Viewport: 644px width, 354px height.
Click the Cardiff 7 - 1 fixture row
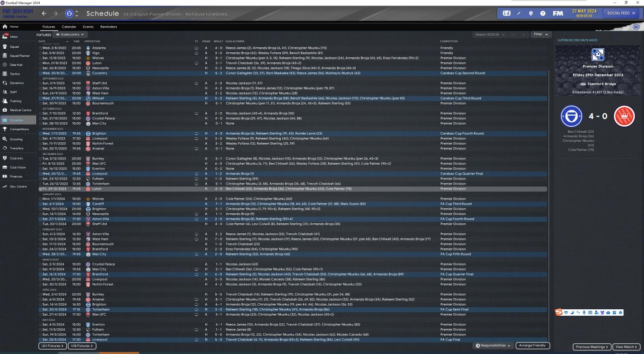(292, 204)
